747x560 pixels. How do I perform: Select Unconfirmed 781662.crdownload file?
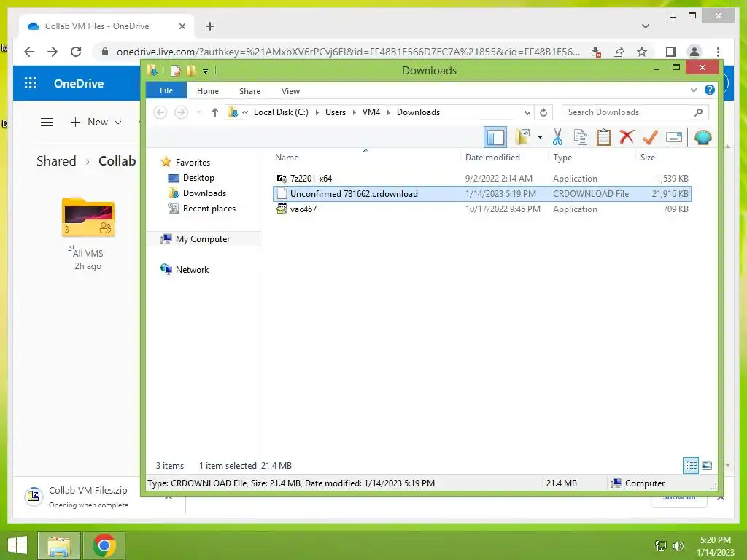point(481,194)
